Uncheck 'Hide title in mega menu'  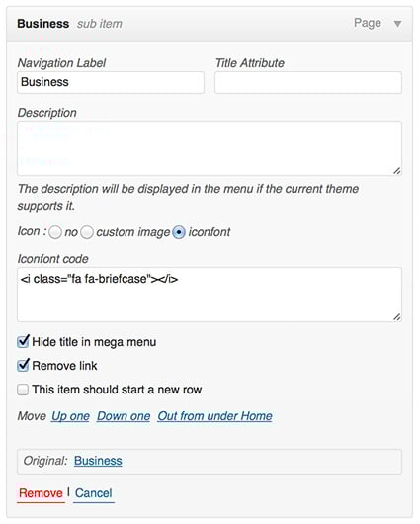23,341
